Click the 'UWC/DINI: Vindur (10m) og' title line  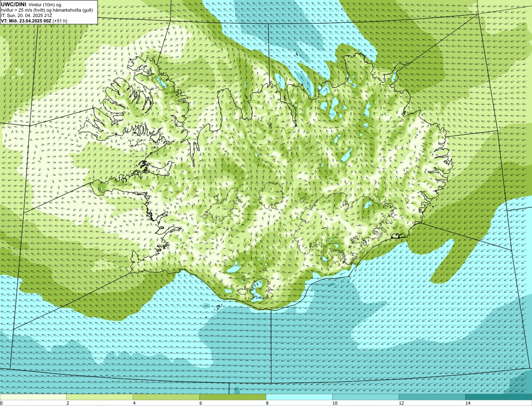[x=31, y=4]
